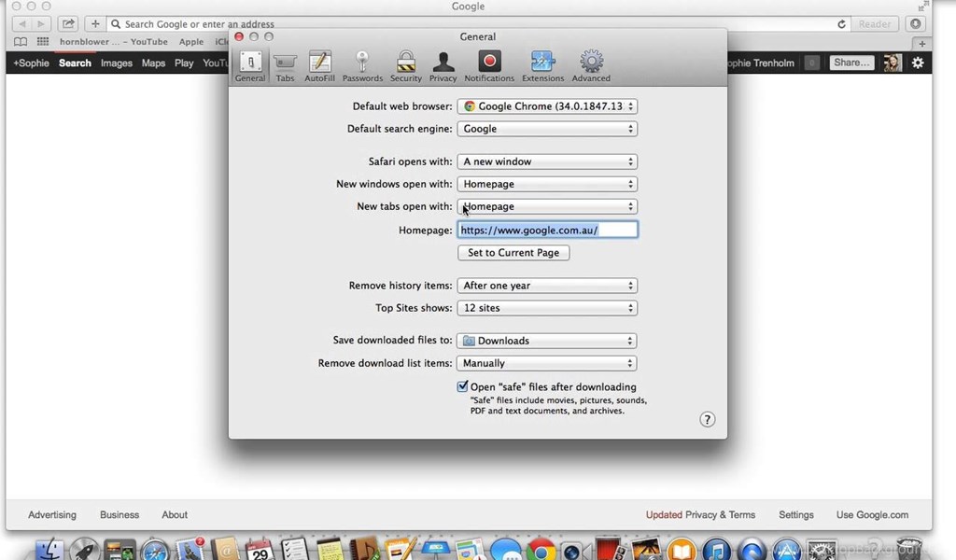Switch to Security preferences
This screenshot has height=560, width=956.
pos(405,66)
